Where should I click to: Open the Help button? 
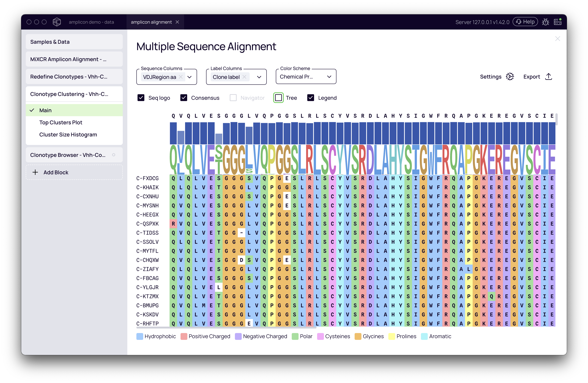[x=525, y=21]
